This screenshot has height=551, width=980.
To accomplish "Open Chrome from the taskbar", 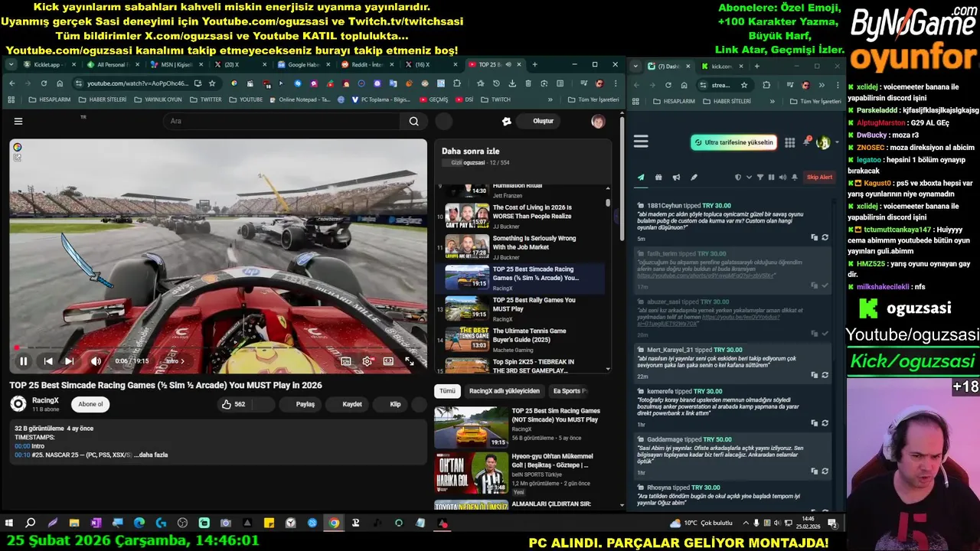I will coord(334,523).
